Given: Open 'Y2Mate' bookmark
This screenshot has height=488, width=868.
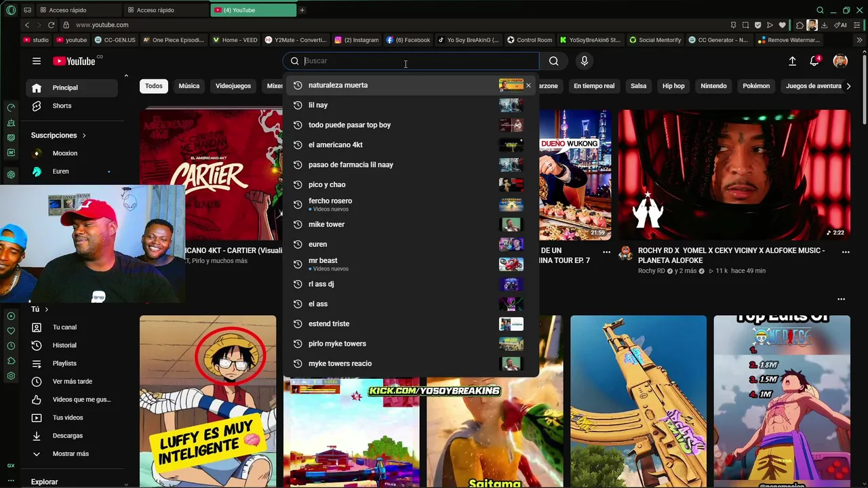Looking at the screenshot, I should [x=296, y=40].
